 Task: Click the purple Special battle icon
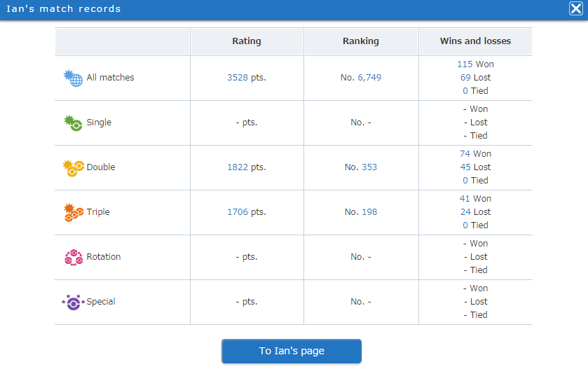(x=73, y=302)
